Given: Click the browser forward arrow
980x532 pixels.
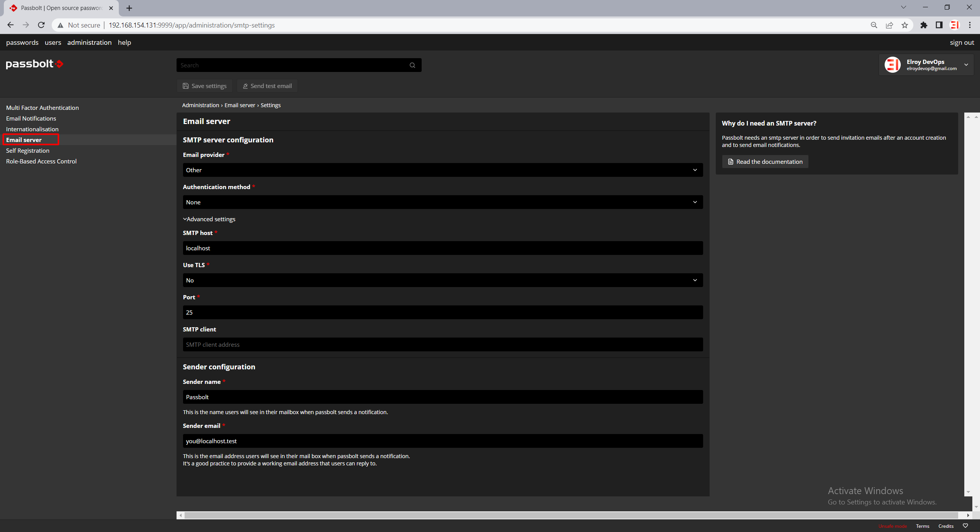Looking at the screenshot, I should pyautogui.click(x=26, y=25).
